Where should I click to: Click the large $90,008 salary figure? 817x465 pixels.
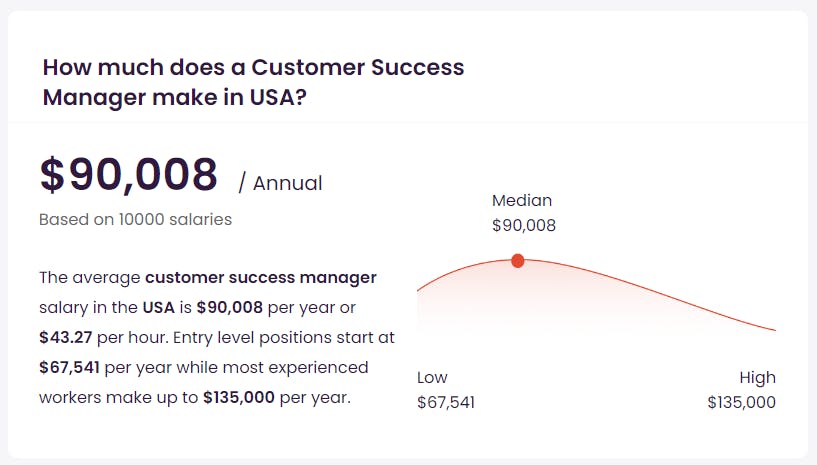coord(129,175)
